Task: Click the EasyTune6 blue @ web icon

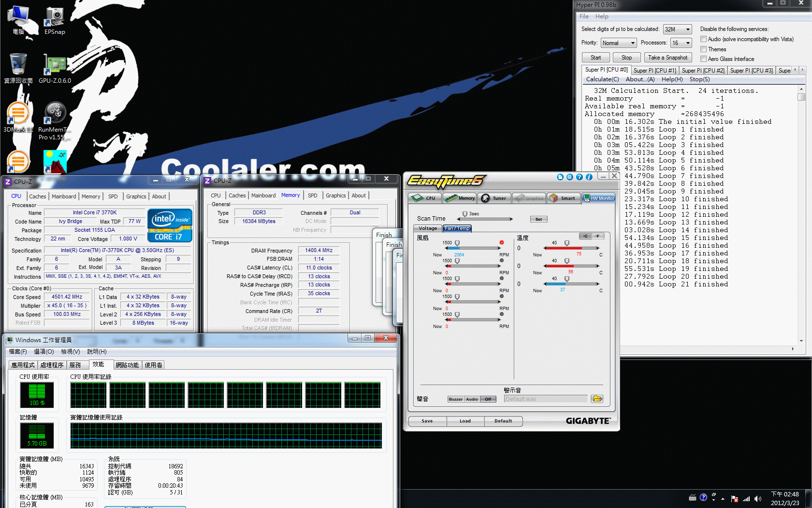Action: tap(570, 177)
